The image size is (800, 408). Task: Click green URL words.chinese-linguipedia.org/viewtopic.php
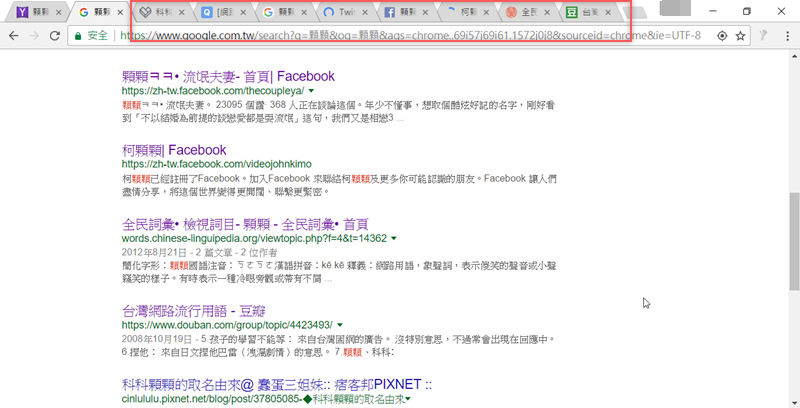pos(254,238)
